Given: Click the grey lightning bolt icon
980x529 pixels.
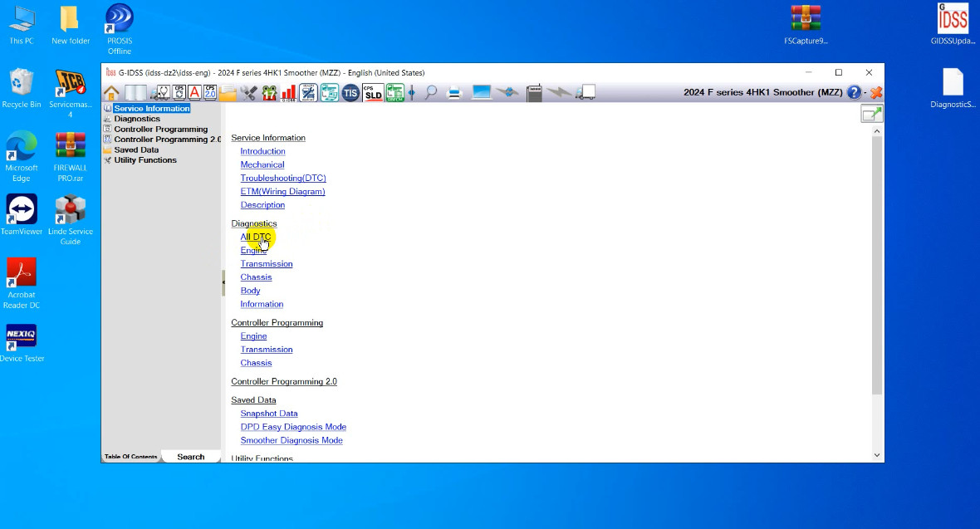Looking at the screenshot, I should tap(559, 92).
